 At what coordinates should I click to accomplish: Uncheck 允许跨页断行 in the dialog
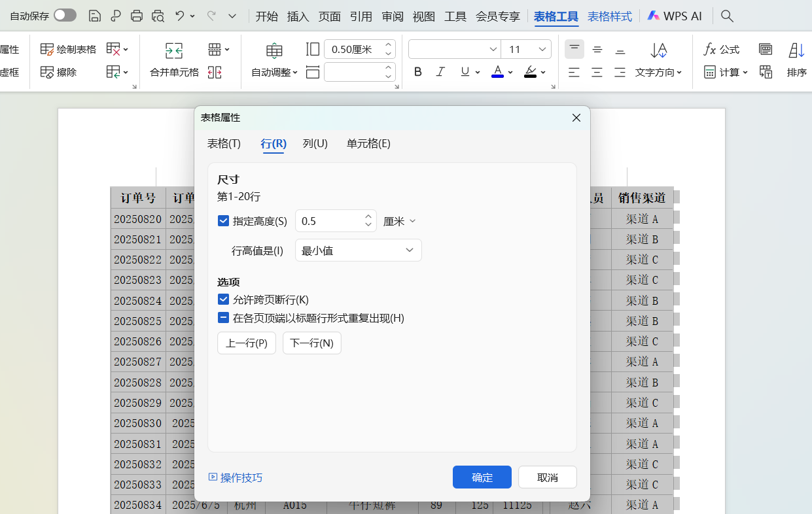coord(223,300)
